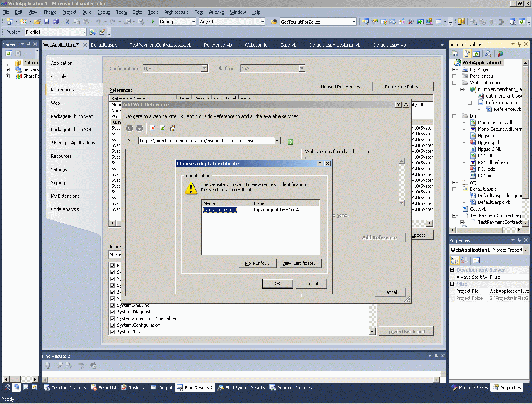Click the More Info... button

257,263
